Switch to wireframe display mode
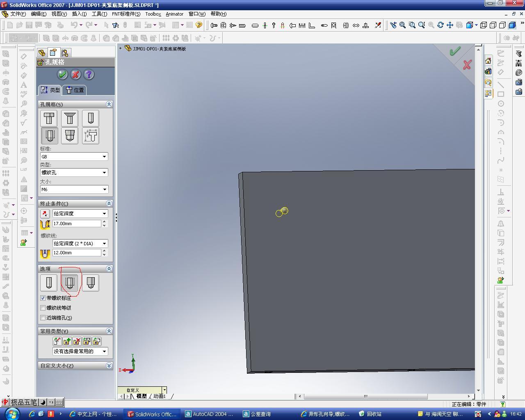The height and width of the screenshot is (420, 525). coord(484,25)
